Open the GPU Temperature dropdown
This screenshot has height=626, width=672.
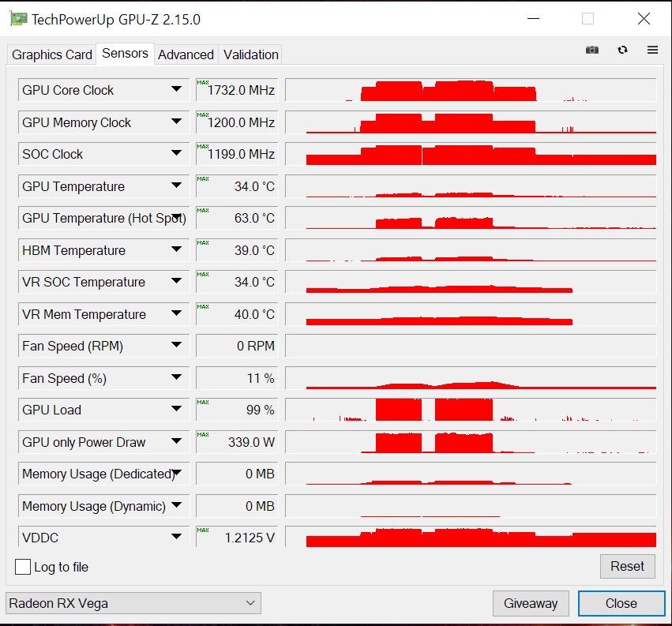pyautogui.click(x=176, y=186)
